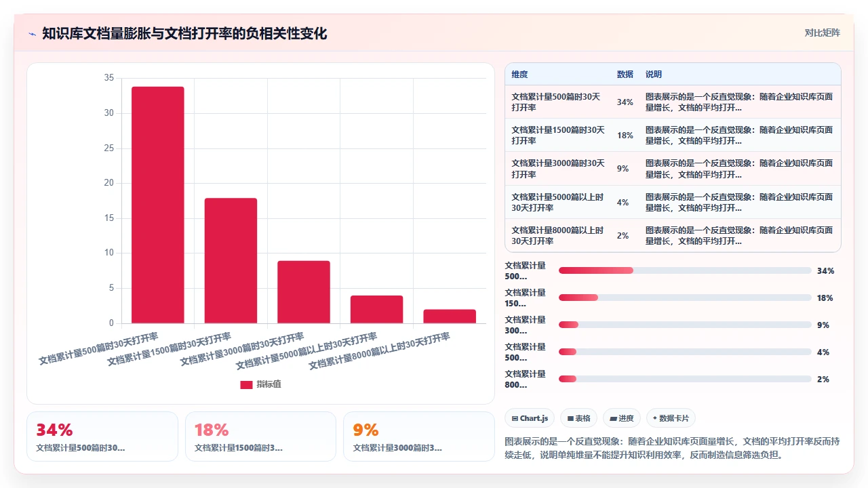Click the 2% value in the table
Viewport: 868px width, 488px height.
point(623,235)
